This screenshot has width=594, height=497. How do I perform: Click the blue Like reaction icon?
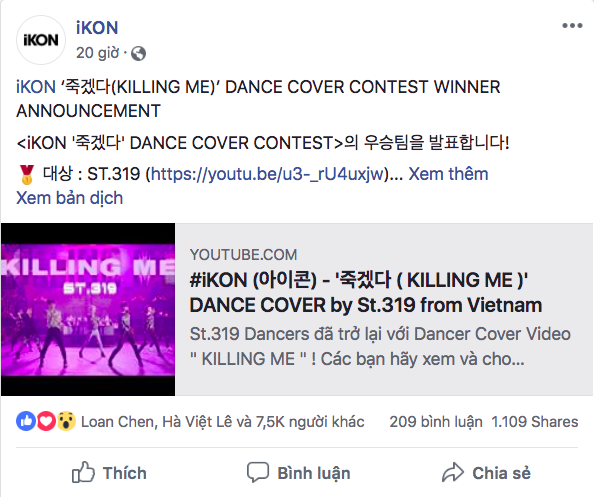[x=26, y=421]
